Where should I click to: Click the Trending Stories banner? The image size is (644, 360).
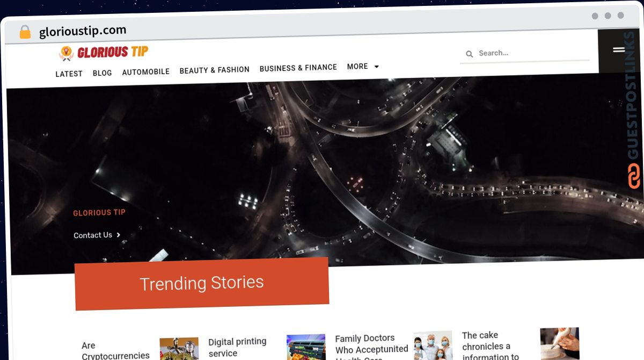pyautogui.click(x=202, y=283)
